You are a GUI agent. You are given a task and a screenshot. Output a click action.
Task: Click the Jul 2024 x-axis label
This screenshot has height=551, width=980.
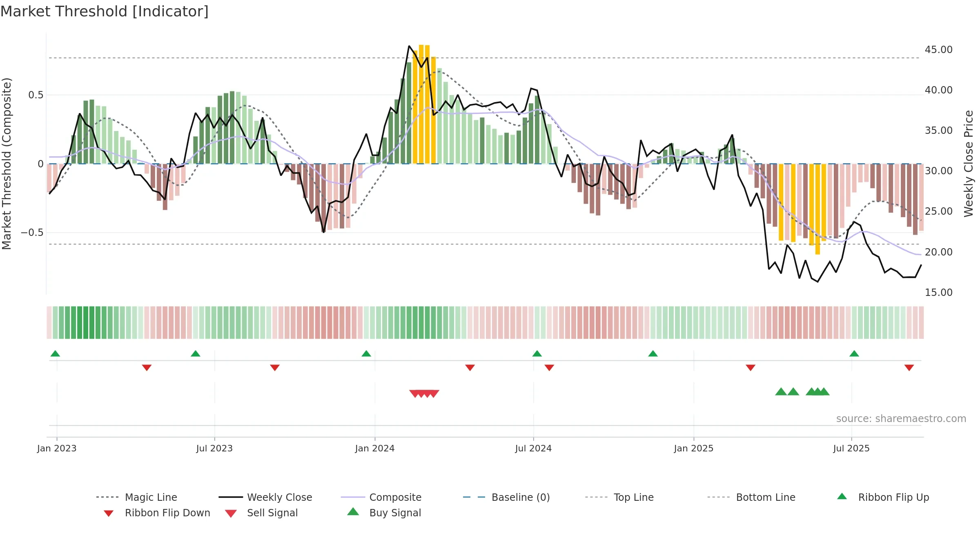(x=533, y=449)
